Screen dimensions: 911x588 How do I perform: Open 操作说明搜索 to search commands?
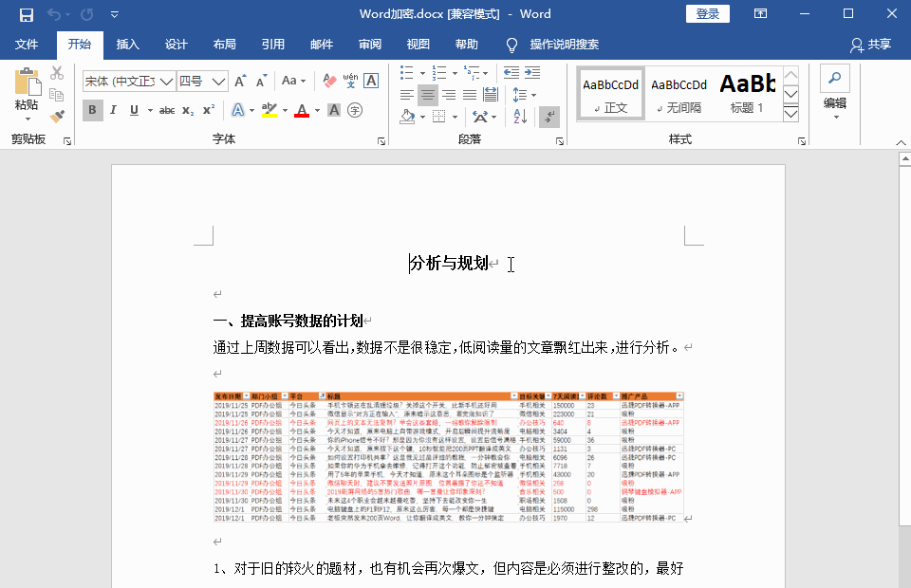coord(563,44)
